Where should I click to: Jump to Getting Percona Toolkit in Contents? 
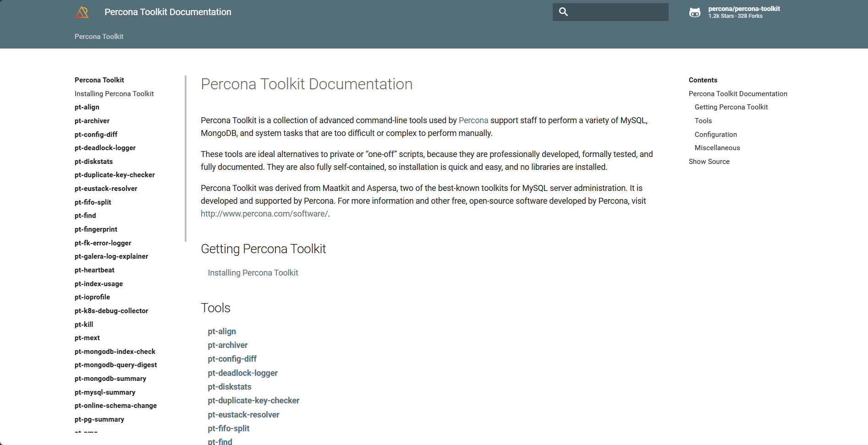click(731, 107)
